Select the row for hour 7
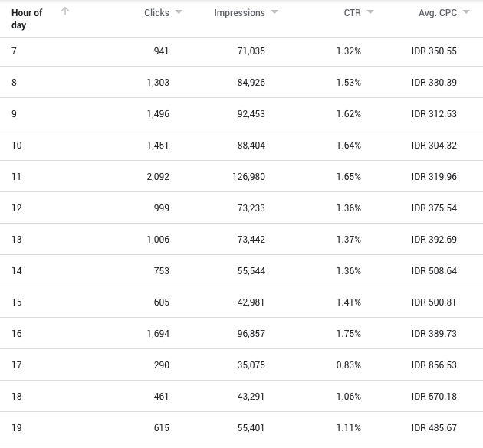This screenshot has height=448, width=483. [x=242, y=51]
